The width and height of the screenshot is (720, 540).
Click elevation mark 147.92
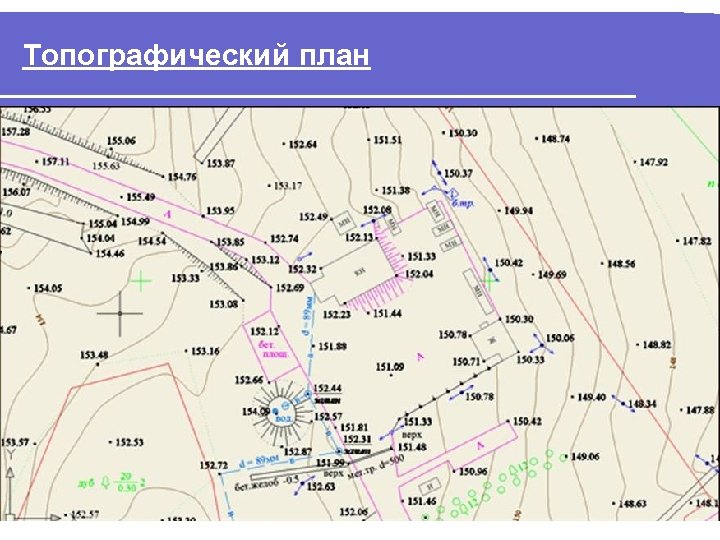click(x=653, y=162)
